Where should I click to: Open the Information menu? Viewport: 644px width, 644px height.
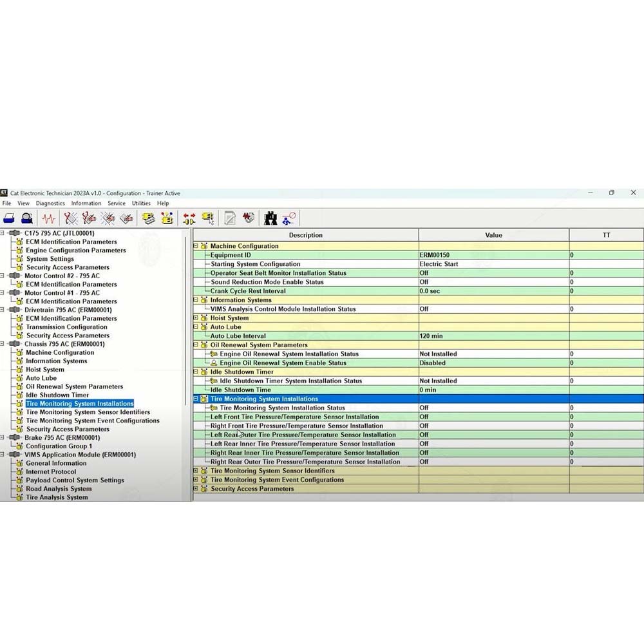pos(86,204)
